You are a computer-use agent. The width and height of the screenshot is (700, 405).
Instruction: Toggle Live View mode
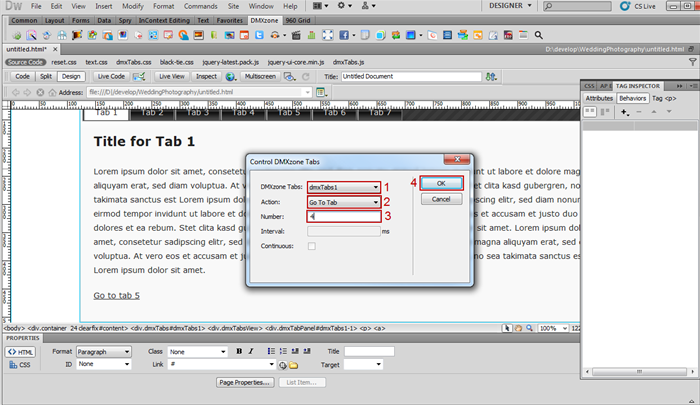[172, 76]
